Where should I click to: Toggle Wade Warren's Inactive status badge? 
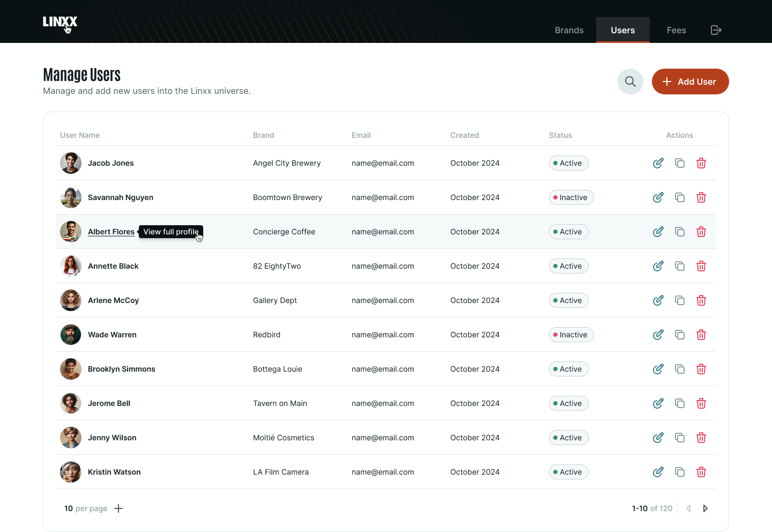(x=571, y=335)
